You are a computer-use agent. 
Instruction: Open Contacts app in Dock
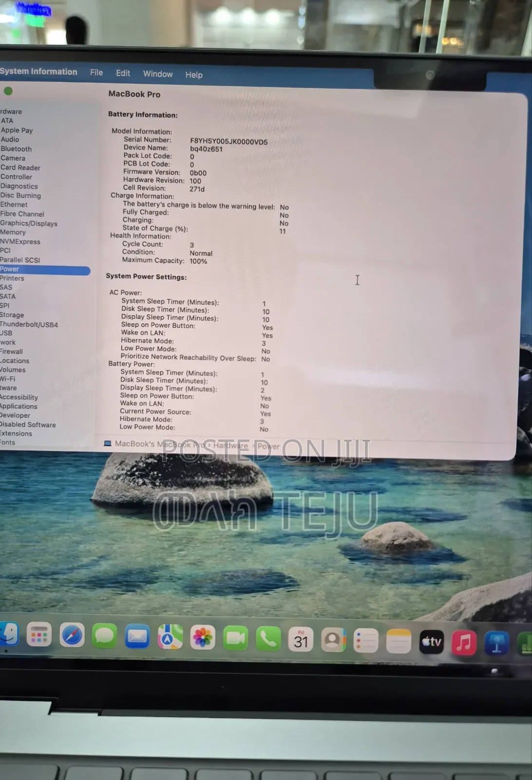pyautogui.click(x=334, y=640)
